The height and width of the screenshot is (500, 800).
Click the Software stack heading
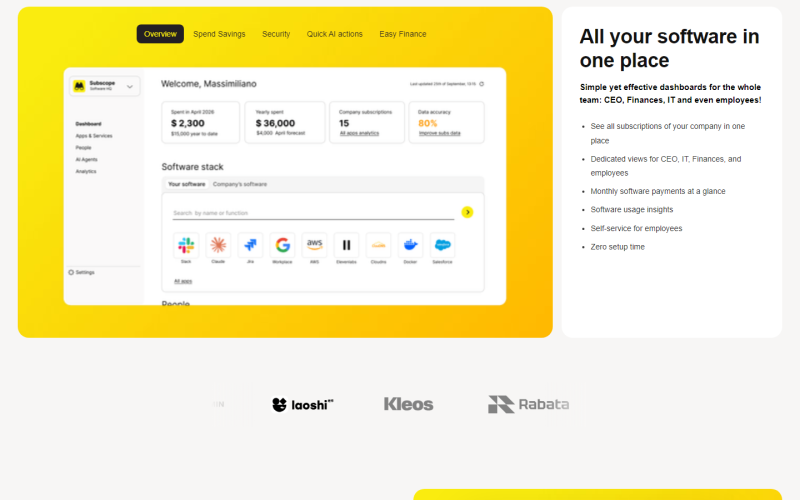tap(192, 167)
